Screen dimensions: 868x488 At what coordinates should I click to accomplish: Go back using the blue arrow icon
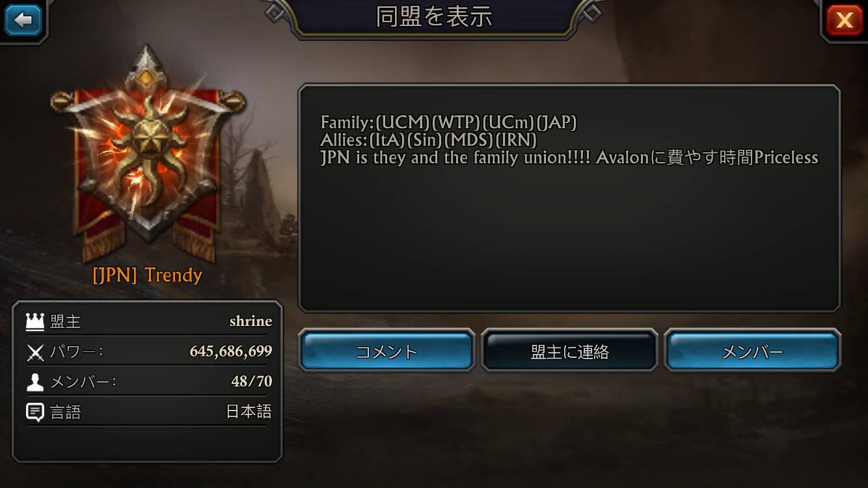click(23, 20)
